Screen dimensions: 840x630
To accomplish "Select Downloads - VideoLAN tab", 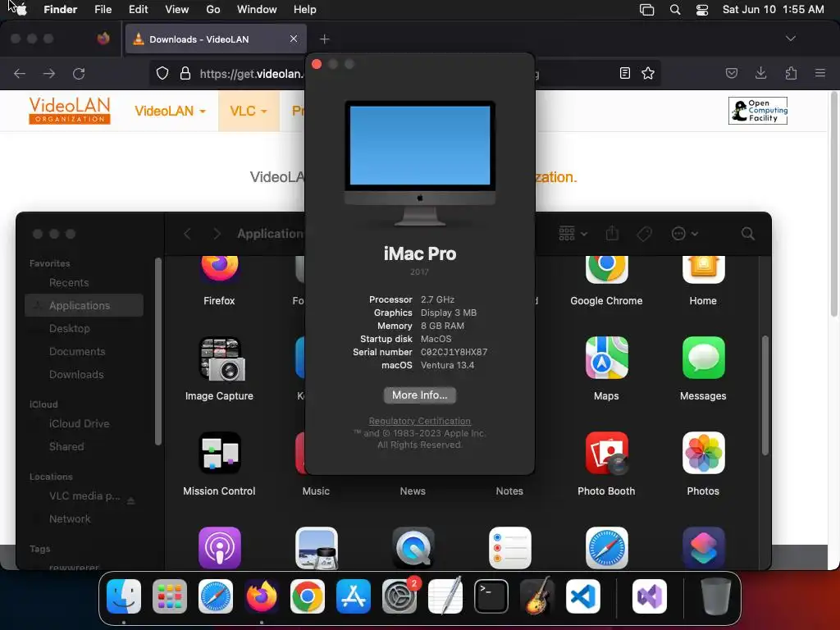I will pyautogui.click(x=216, y=39).
